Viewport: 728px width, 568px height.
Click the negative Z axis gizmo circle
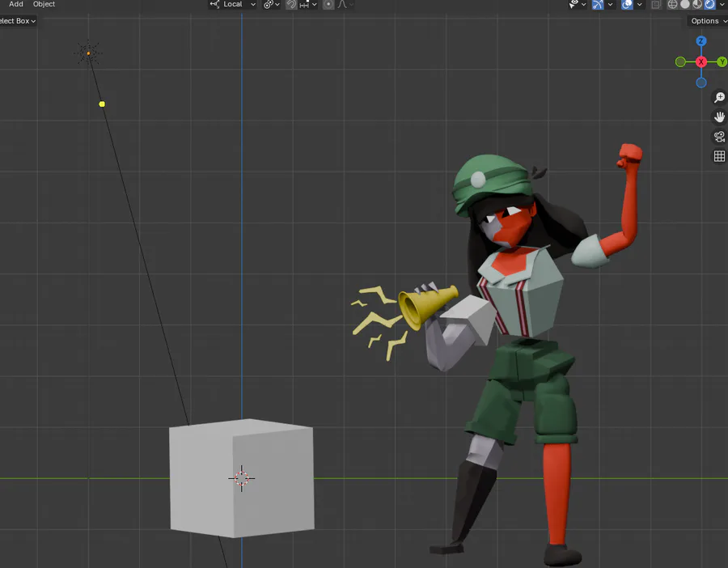point(701,83)
